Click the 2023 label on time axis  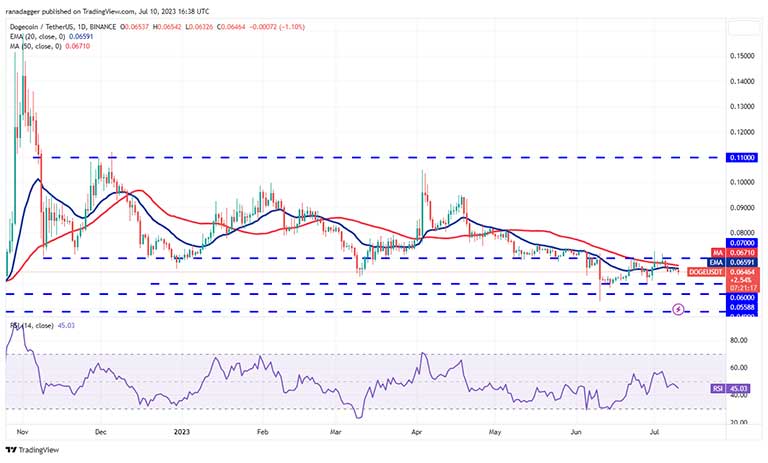[182, 432]
